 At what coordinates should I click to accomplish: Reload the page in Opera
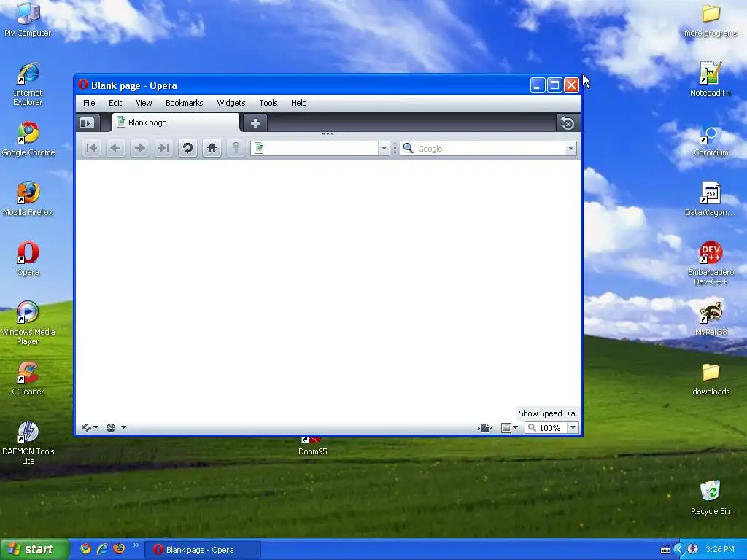(187, 148)
